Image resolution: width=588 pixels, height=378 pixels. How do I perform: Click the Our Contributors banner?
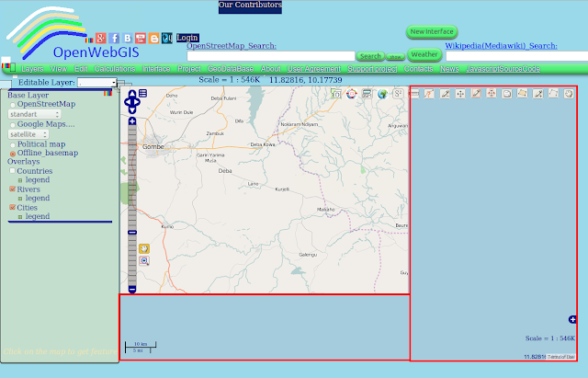250,6
